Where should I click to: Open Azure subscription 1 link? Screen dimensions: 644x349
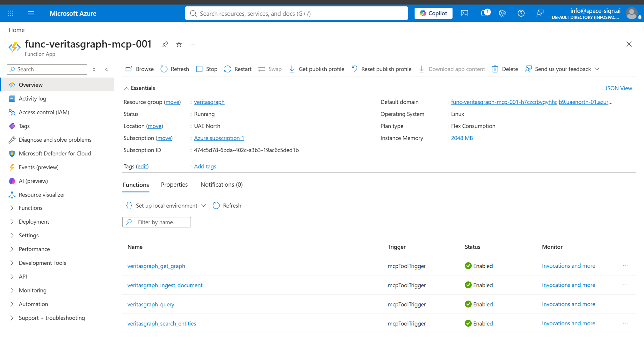(x=219, y=138)
